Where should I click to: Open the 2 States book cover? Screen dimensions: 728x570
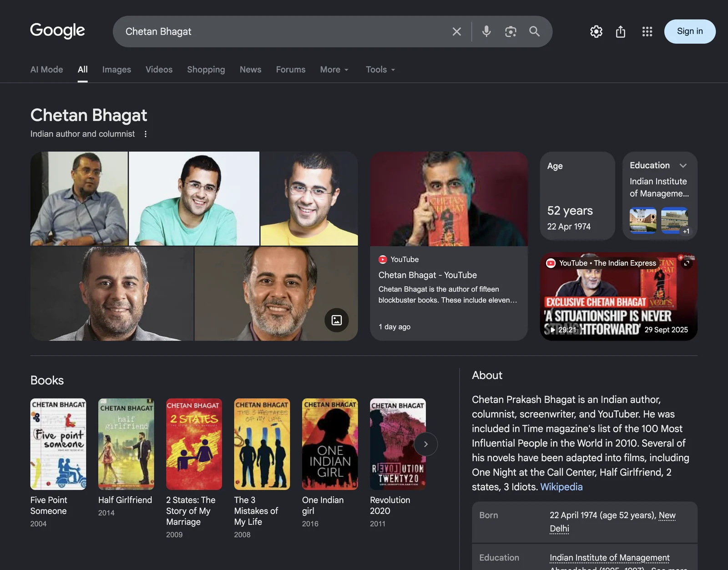click(194, 444)
